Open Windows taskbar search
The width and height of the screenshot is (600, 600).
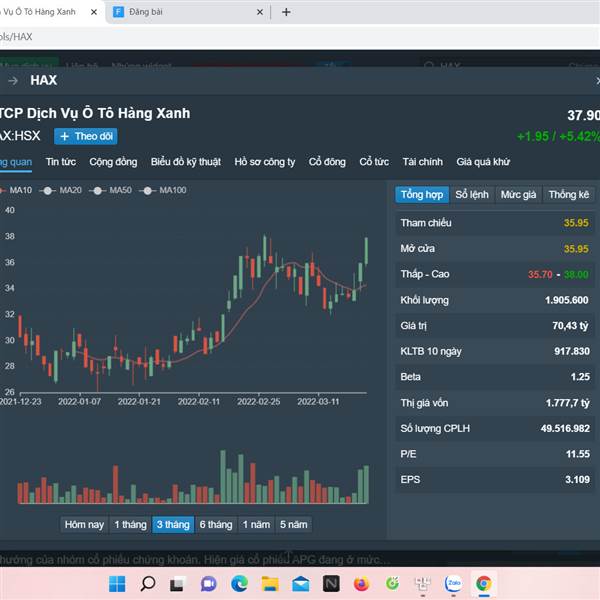(148, 584)
